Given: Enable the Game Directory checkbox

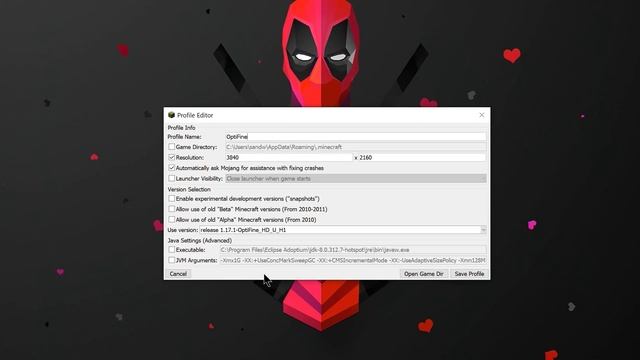Looking at the screenshot, I should coord(171,147).
